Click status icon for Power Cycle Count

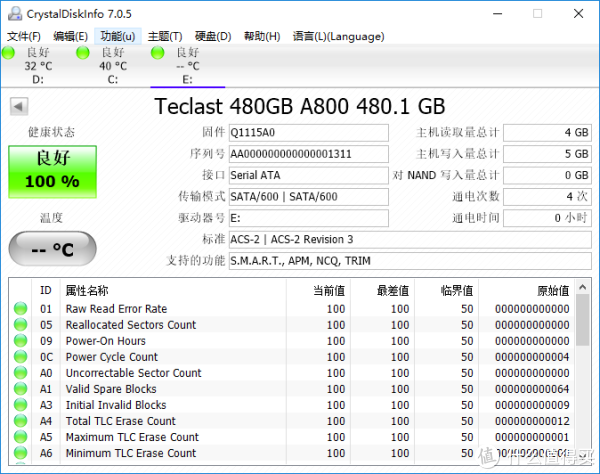point(20,357)
